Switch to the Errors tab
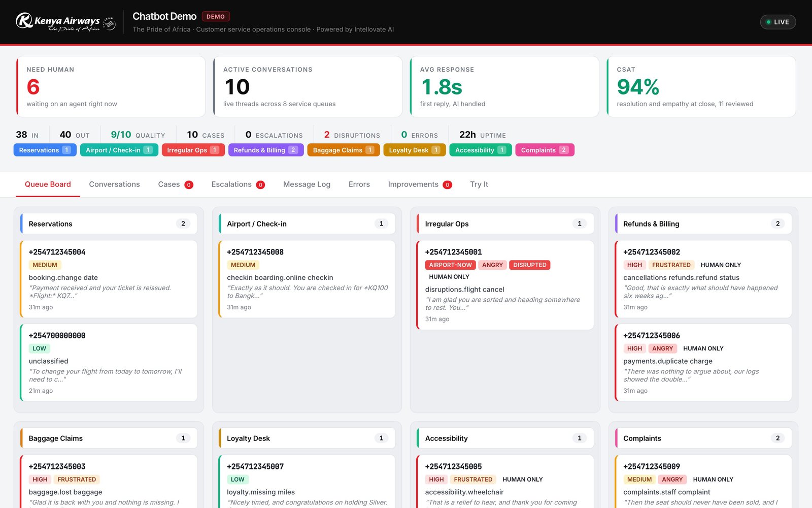 click(359, 184)
